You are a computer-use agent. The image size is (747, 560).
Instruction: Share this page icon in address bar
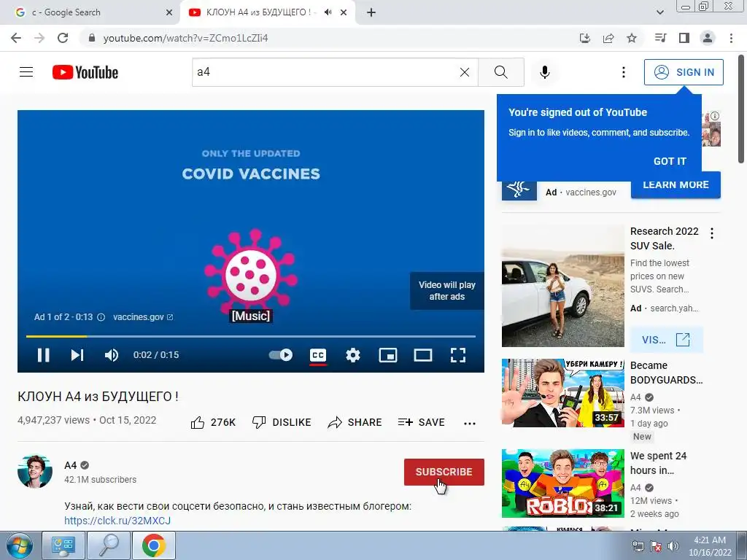tap(608, 38)
